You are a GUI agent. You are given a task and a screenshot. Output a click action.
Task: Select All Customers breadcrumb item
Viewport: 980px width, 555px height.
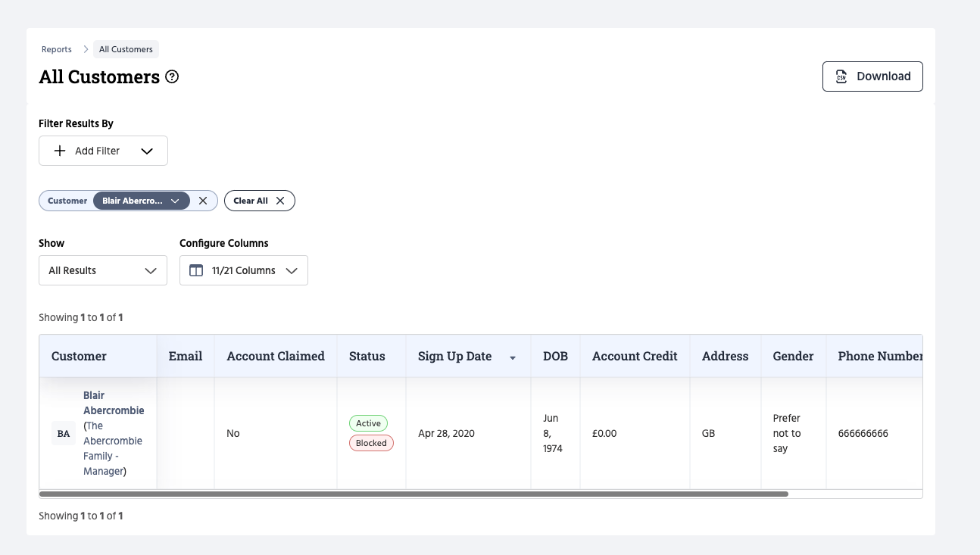click(x=126, y=49)
